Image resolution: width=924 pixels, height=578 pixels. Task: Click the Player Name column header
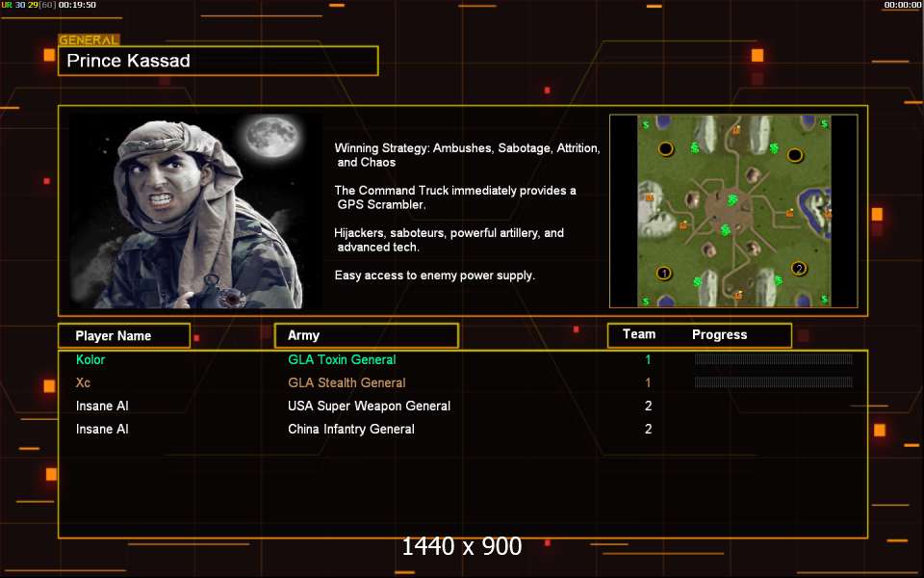tap(124, 335)
